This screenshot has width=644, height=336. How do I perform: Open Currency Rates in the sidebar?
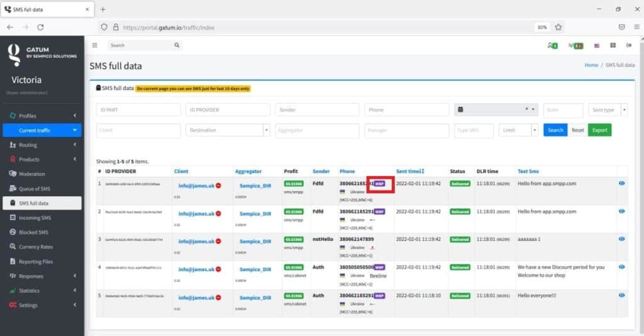click(x=42, y=247)
